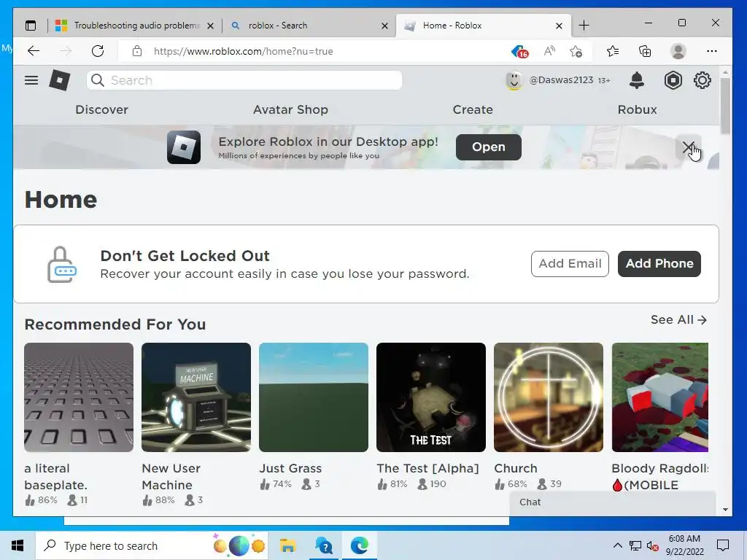Open the Windows Start menu

tap(18, 545)
